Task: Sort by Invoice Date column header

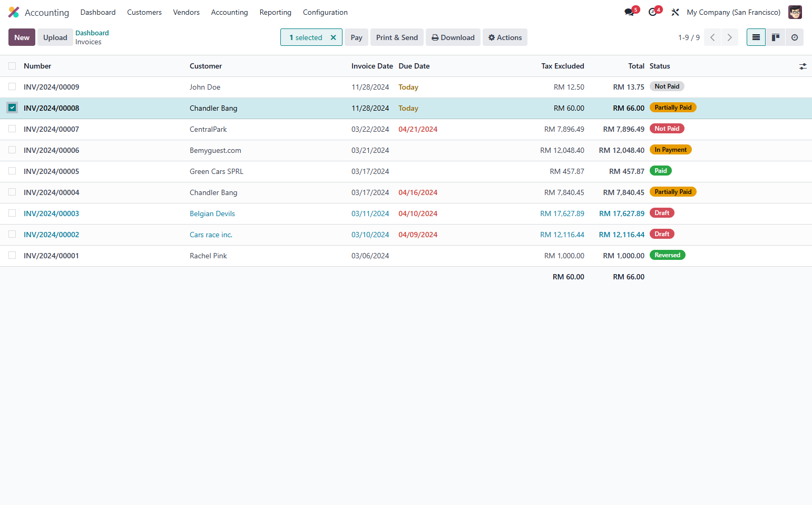Action: 372,66
